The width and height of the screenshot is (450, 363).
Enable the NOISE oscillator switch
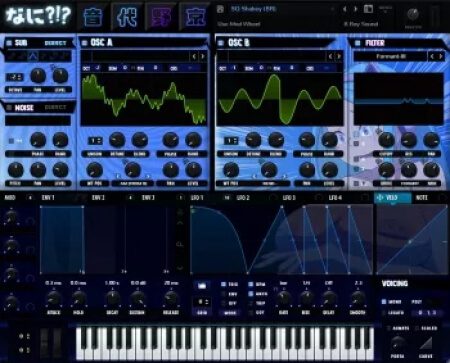9,107
